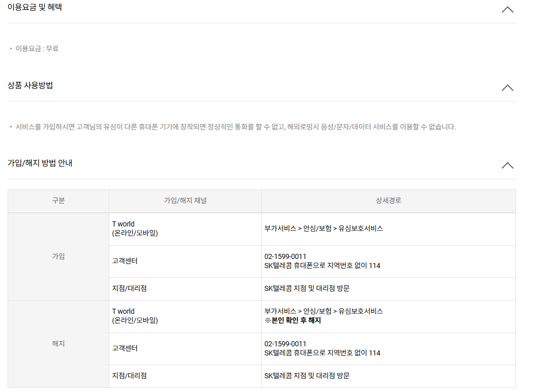
Task: Collapse the 이용요금 및 혜택 section chevron
Action: pyautogui.click(x=507, y=10)
